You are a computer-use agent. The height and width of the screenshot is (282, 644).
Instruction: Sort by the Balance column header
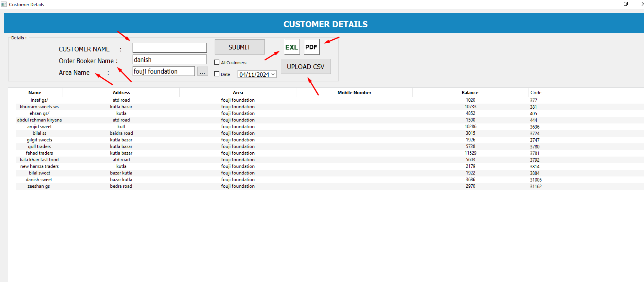pos(470,93)
